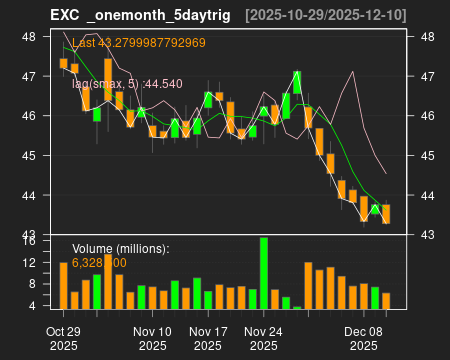Click the 8 label on the volume axis
The image size is (450, 360).
pos(32,284)
